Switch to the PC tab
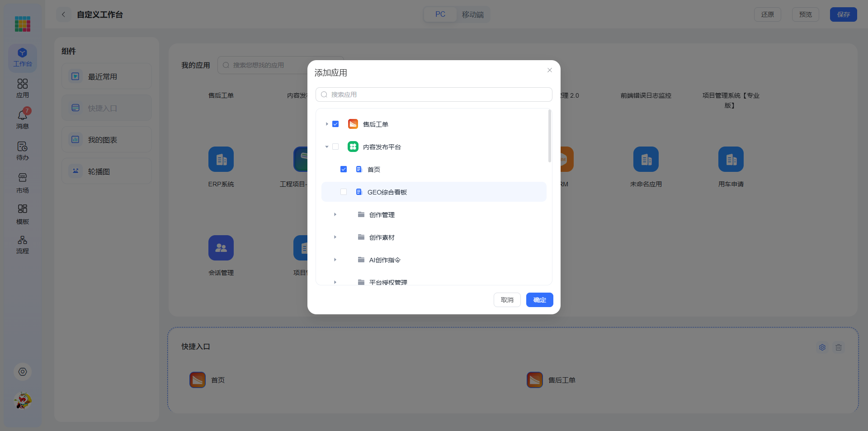The width and height of the screenshot is (868, 431). coord(440,14)
